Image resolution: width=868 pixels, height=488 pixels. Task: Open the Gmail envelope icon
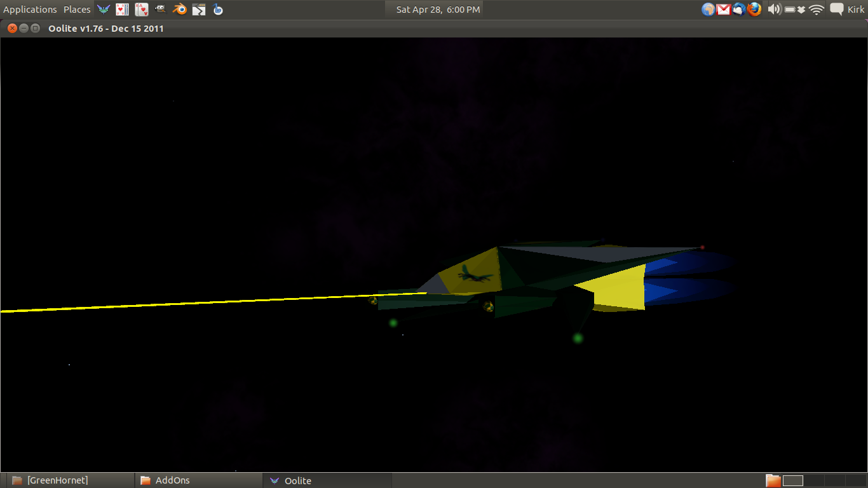click(x=723, y=10)
